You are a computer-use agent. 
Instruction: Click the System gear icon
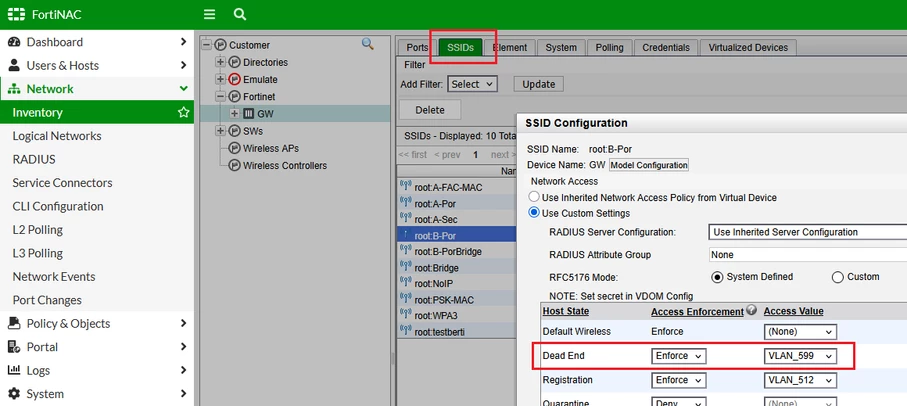click(14, 394)
